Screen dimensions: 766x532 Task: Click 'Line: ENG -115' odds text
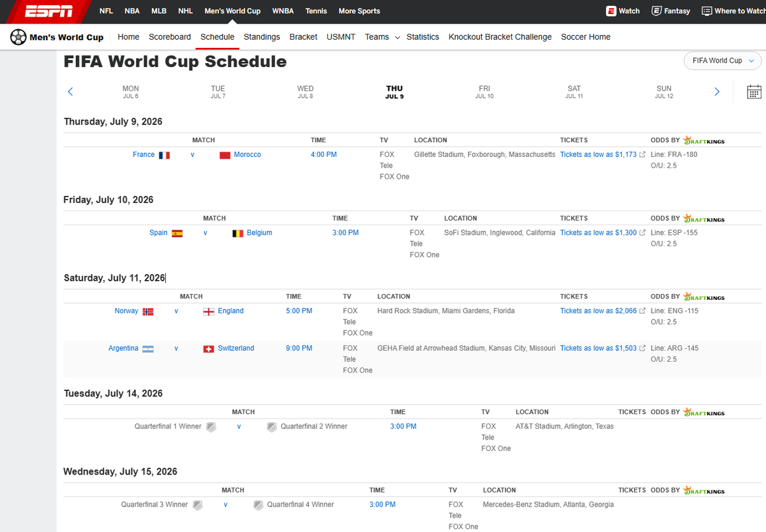674,311
